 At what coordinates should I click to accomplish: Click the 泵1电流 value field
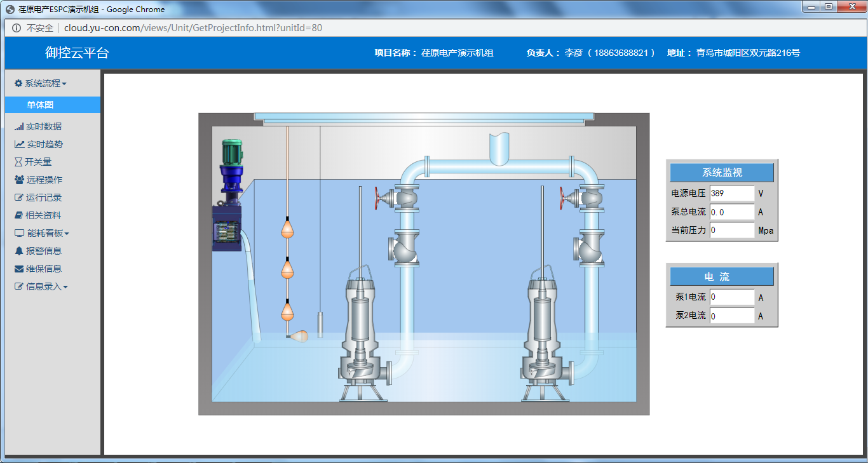click(731, 297)
